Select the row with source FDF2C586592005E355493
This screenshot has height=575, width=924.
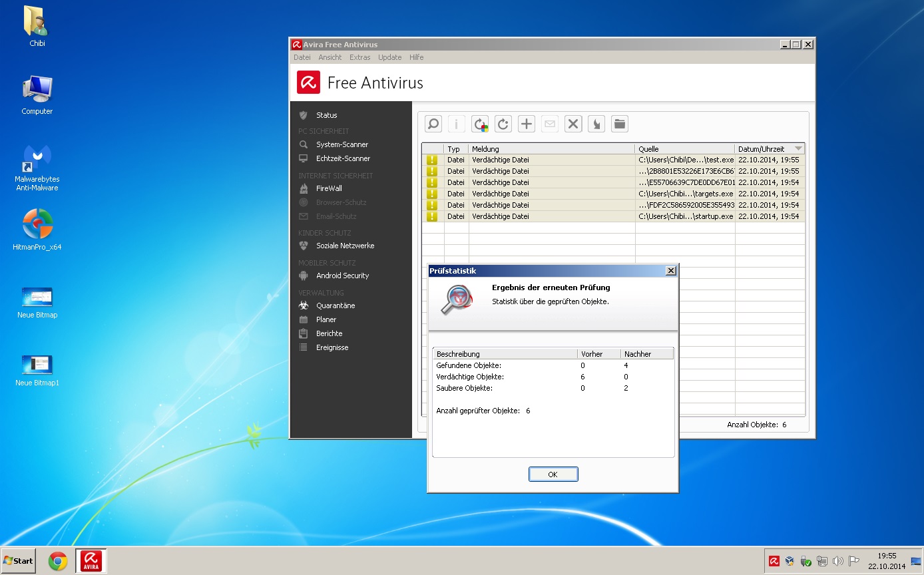point(613,205)
